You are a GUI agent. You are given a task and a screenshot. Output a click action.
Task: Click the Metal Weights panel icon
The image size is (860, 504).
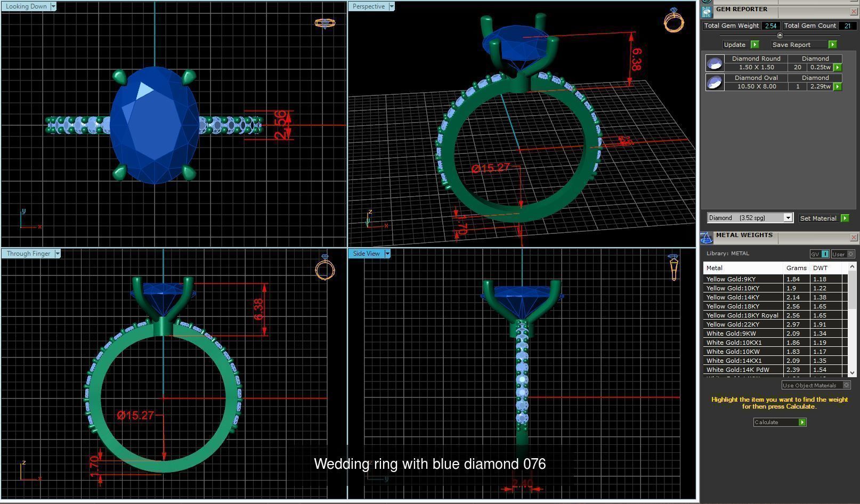pos(707,237)
